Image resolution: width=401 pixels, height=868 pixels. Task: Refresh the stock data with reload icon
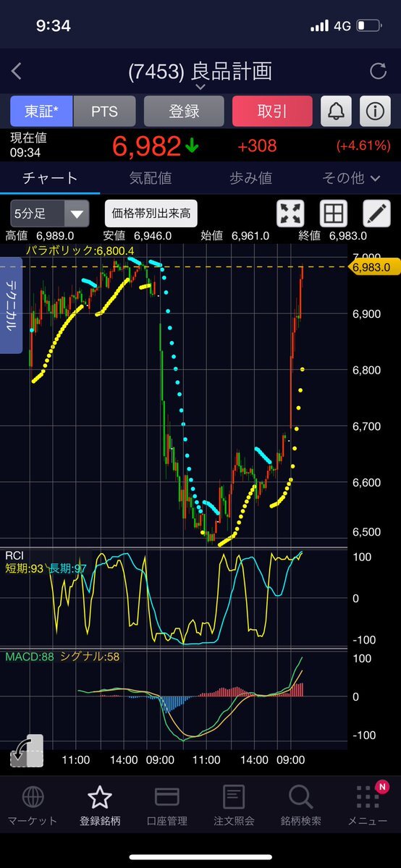[x=378, y=71]
